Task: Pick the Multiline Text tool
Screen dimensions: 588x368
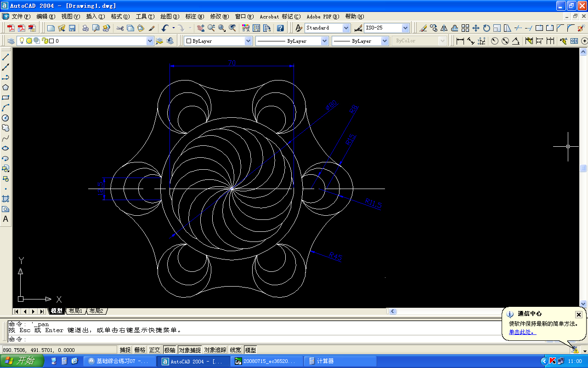Action: point(6,219)
